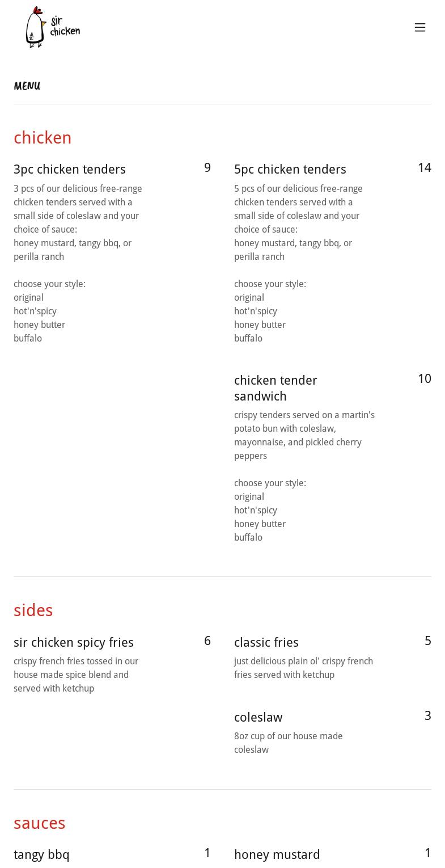
Task: Click the sides section heading
Action: click(33, 610)
